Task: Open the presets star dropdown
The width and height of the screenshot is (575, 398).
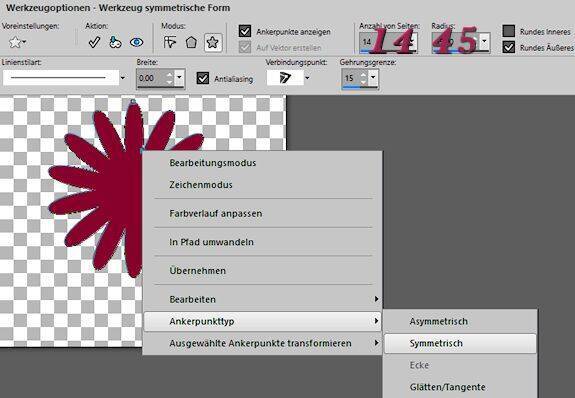Action: [x=17, y=42]
